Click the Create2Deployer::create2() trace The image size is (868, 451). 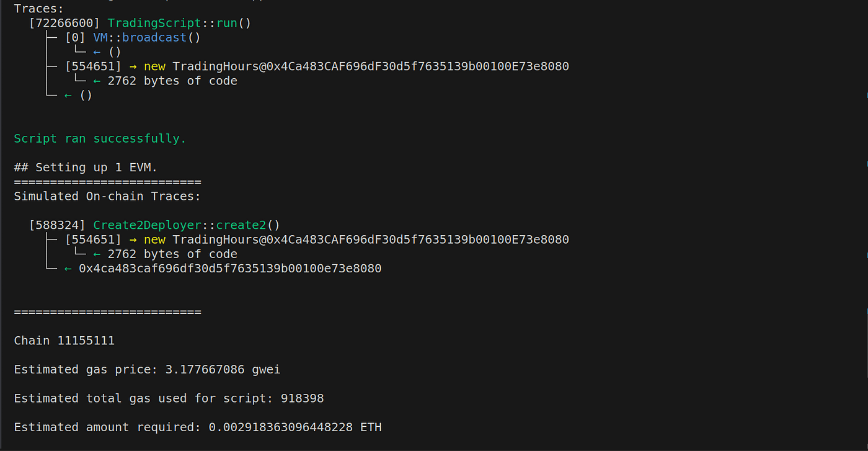click(187, 225)
